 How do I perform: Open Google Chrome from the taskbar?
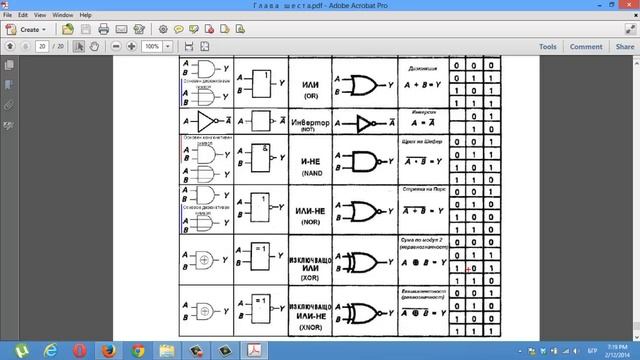[138, 351]
